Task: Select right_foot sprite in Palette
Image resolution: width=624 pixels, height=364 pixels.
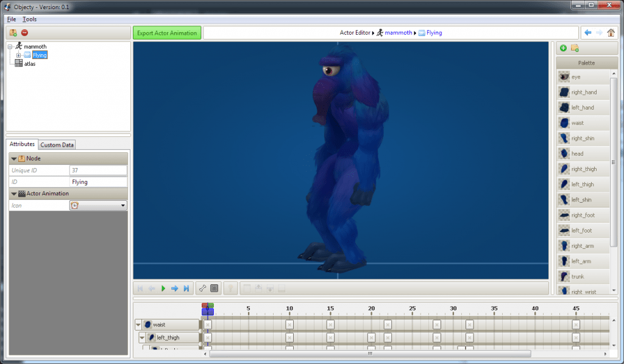Action: click(x=583, y=215)
